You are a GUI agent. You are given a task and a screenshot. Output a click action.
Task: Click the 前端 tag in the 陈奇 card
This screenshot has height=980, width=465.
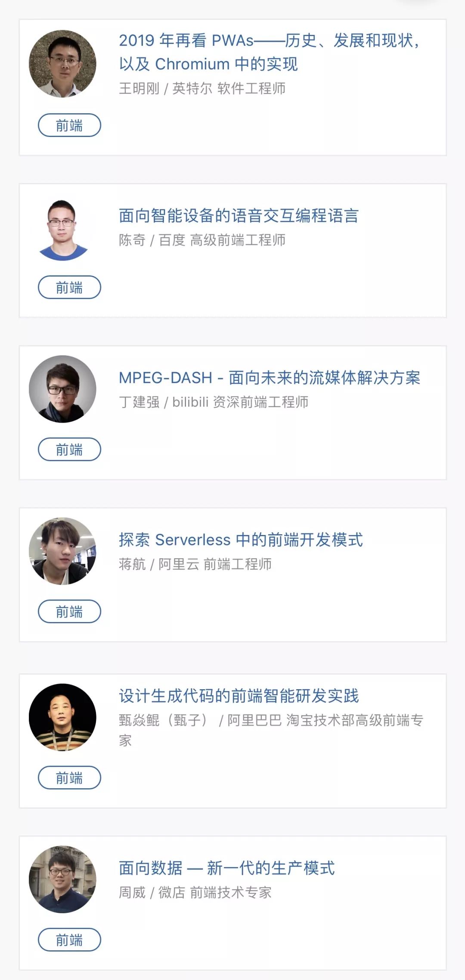(x=69, y=287)
